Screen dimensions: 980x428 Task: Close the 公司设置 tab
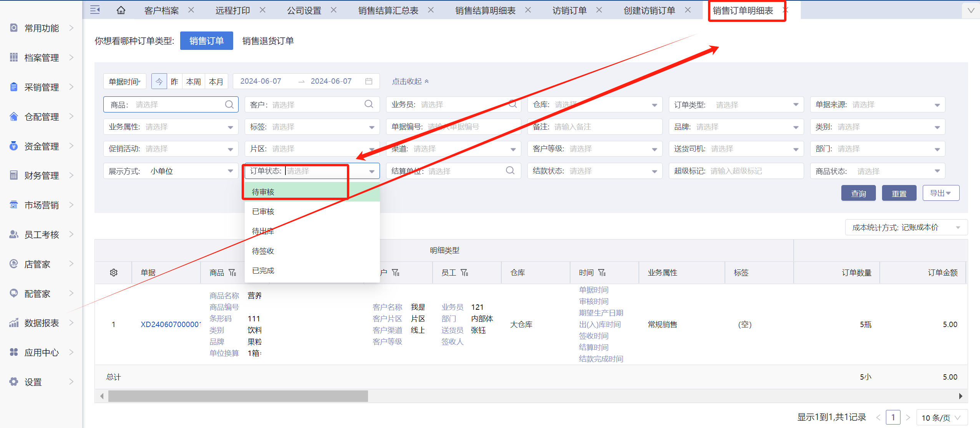click(x=333, y=10)
